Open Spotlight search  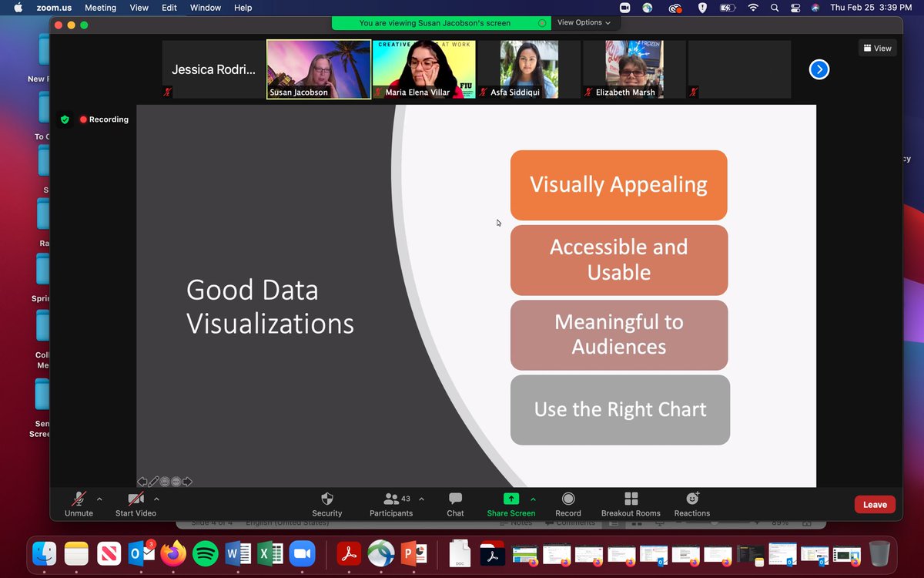pyautogui.click(x=775, y=8)
